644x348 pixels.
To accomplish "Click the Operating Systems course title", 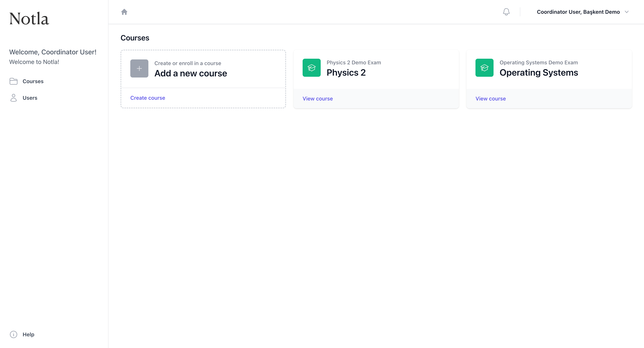I will tap(539, 72).
